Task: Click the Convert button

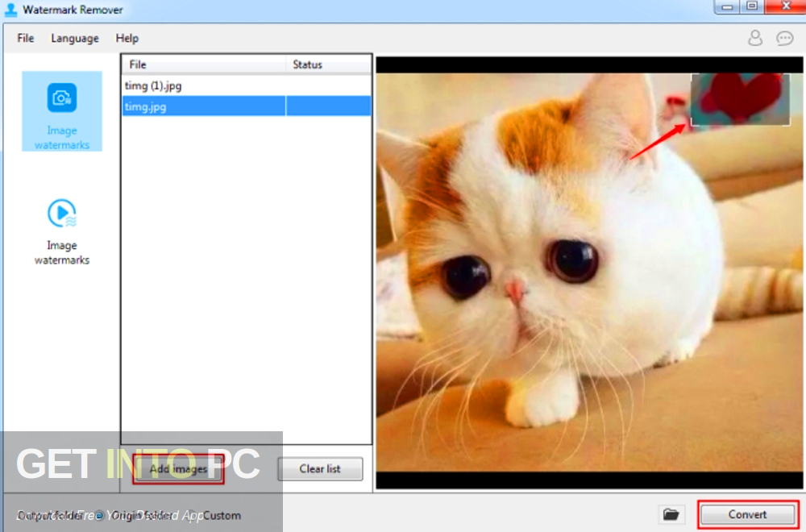Action: tap(748, 514)
